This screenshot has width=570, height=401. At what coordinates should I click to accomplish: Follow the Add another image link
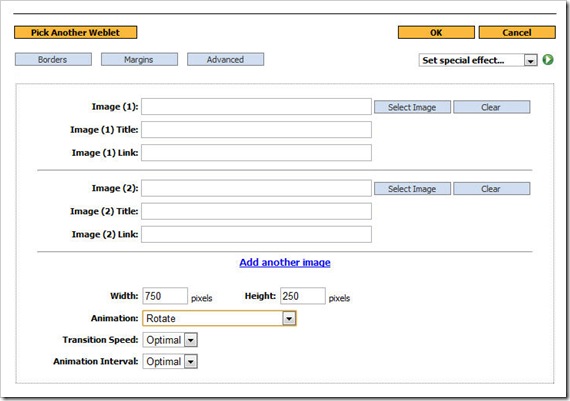pos(285,262)
